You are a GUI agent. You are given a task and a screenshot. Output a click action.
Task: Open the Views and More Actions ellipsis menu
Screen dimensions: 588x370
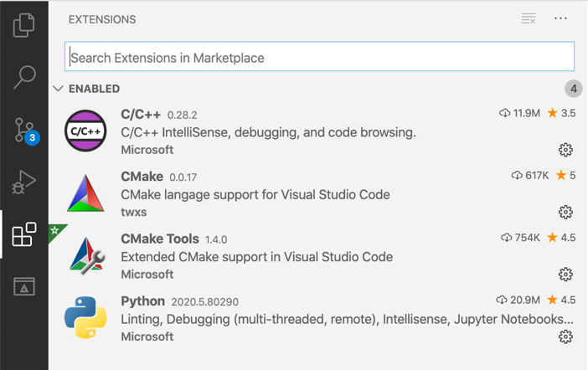click(x=560, y=18)
